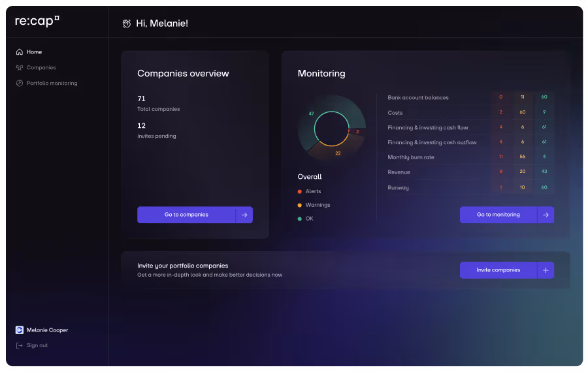Click Revenue warnings value 20
Viewport: 588px width, 372px height.
(x=523, y=172)
